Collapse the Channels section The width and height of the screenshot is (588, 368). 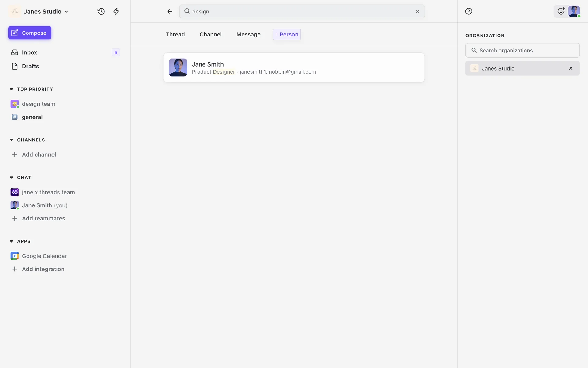12,140
